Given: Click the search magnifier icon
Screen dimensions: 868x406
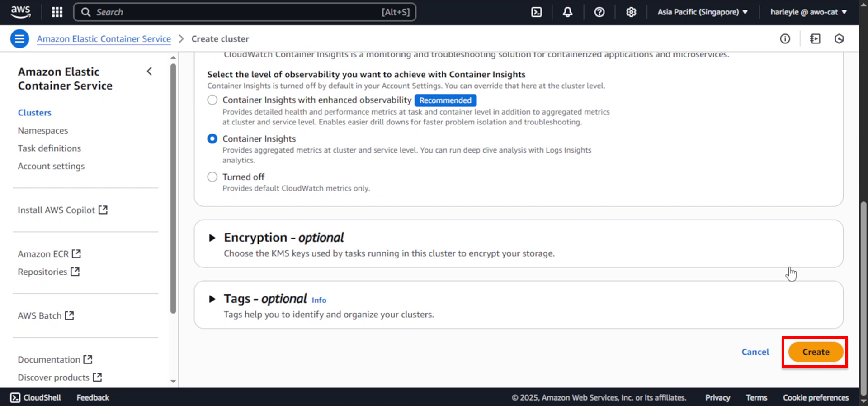Looking at the screenshot, I should (86, 12).
